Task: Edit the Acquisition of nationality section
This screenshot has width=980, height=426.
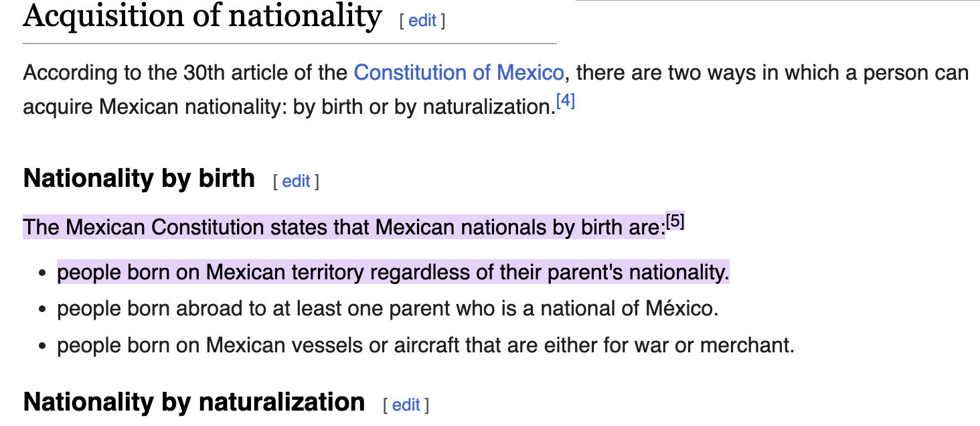Action: 422,21
